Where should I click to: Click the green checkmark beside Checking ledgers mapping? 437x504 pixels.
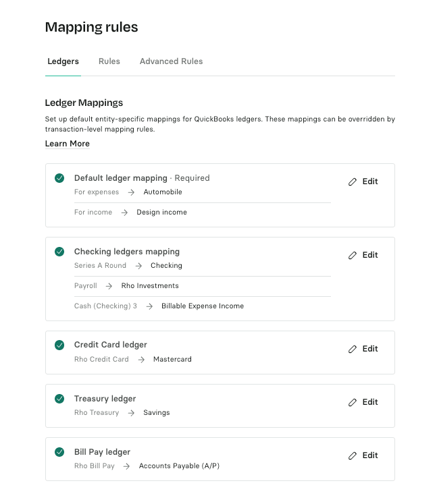(59, 252)
